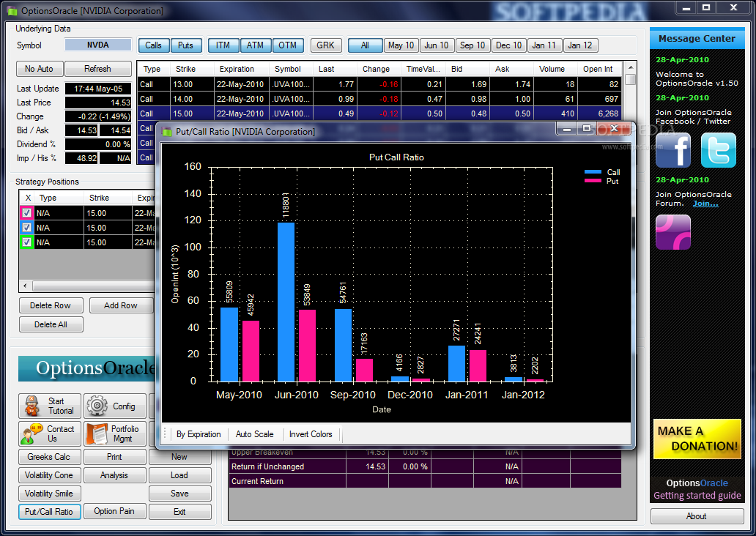
Task: Click the Delete All button
Action: pos(51,324)
